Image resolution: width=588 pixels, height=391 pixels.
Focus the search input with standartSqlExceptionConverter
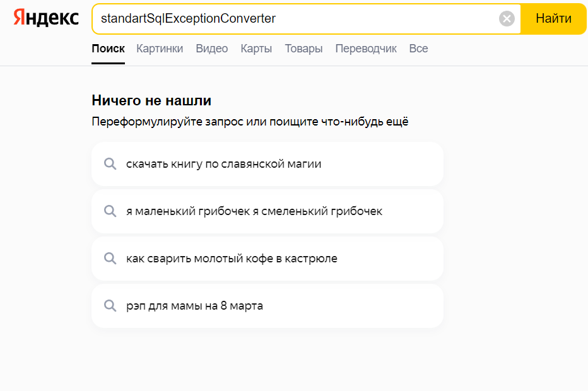pos(297,18)
